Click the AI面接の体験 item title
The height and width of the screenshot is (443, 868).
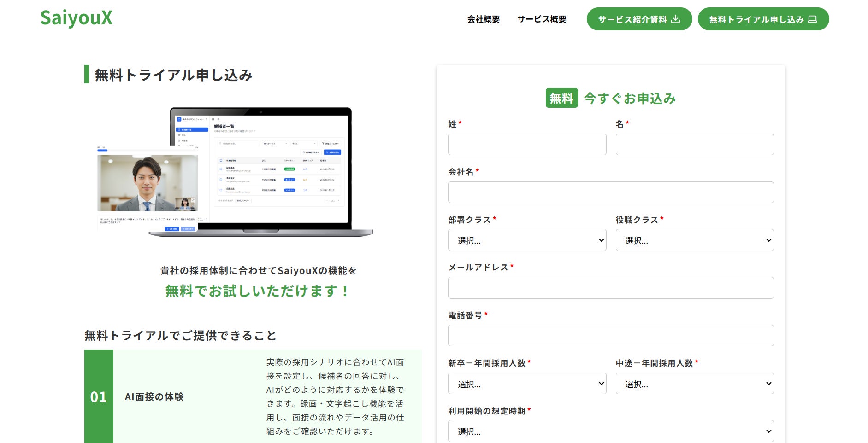pos(154,397)
